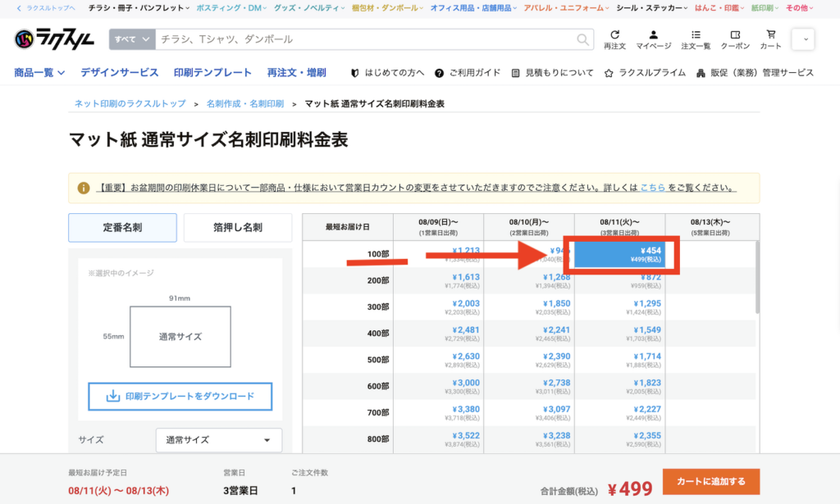This screenshot has height=504, width=840.
Task: Click the Raksul logo
Action: (54, 39)
